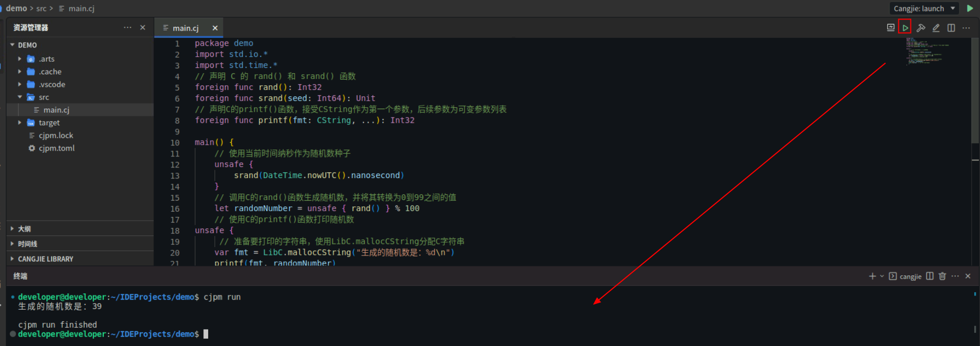Click 'let randomNumber' declaration line

pos(317,209)
